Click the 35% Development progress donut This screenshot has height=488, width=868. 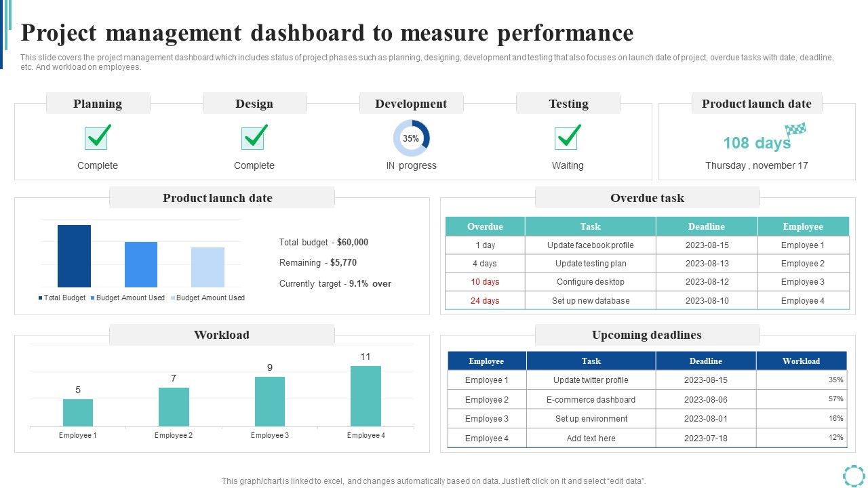point(411,138)
